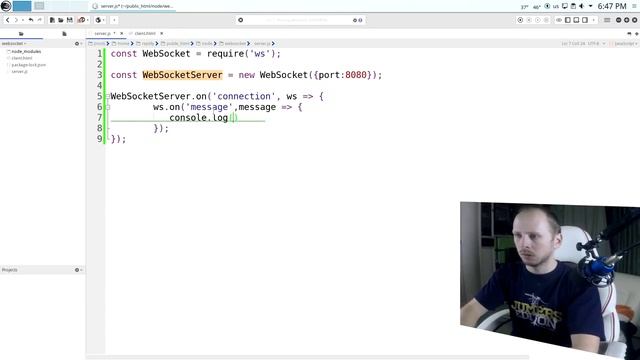Select node_modules folder in file tree
This screenshot has height=360, width=640.
click(26, 51)
